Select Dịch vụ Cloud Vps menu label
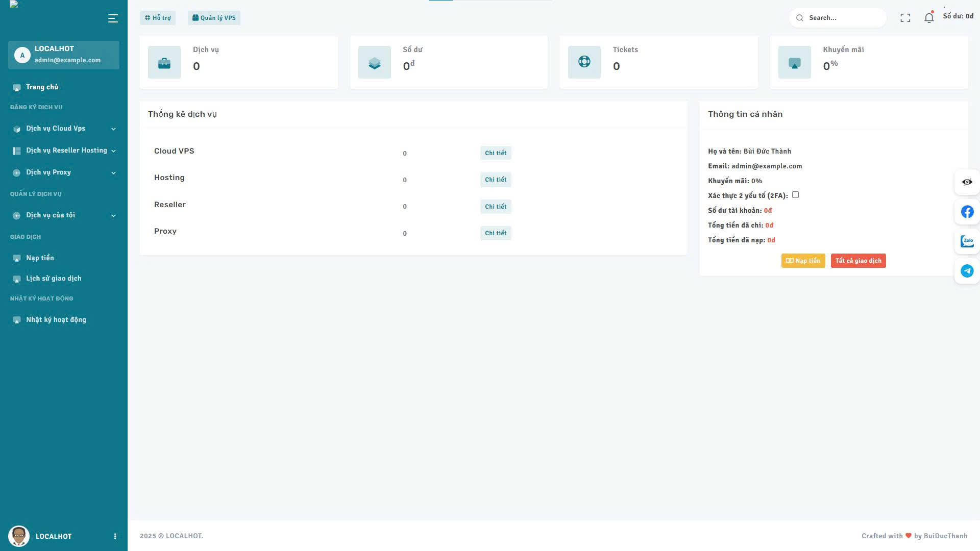This screenshot has width=980, height=551. click(56, 129)
